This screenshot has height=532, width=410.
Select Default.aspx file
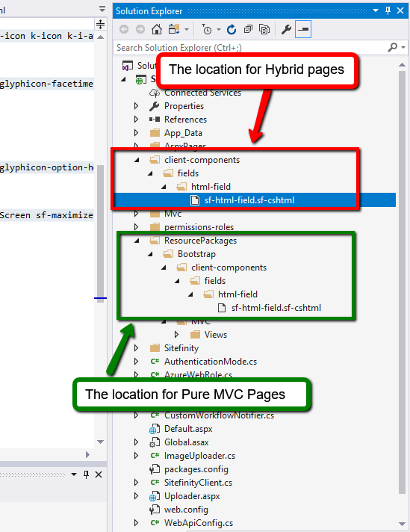188,429
